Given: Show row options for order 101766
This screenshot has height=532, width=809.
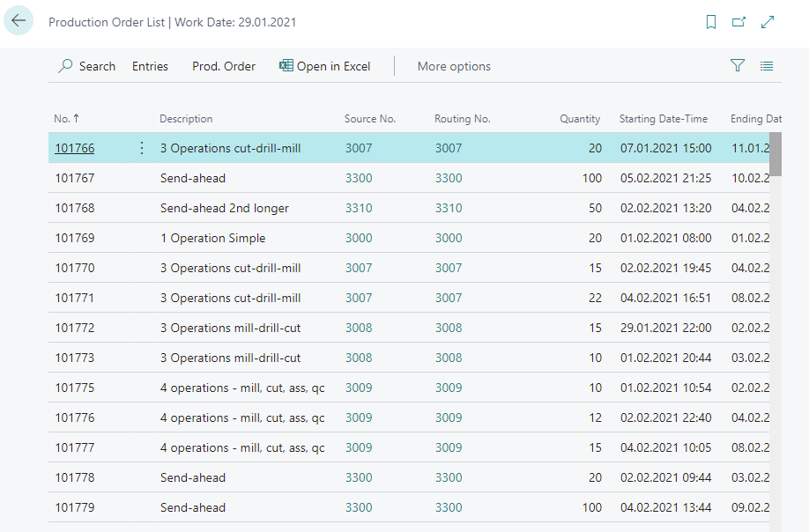Looking at the screenshot, I should [x=142, y=148].
